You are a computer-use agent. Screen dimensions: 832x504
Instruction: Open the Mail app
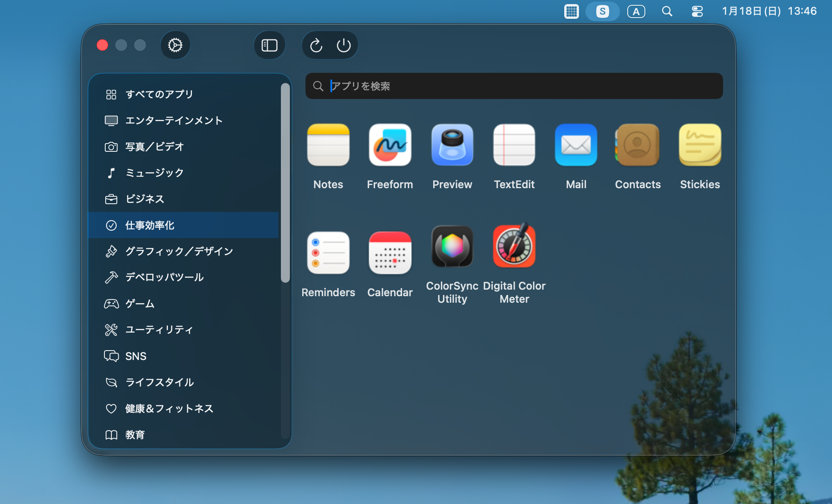[x=576, y=145]
